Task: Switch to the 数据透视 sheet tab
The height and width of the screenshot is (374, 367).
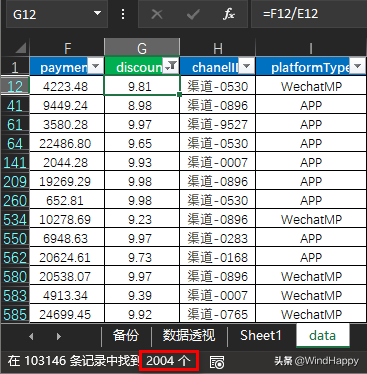Action: [189, 336]
